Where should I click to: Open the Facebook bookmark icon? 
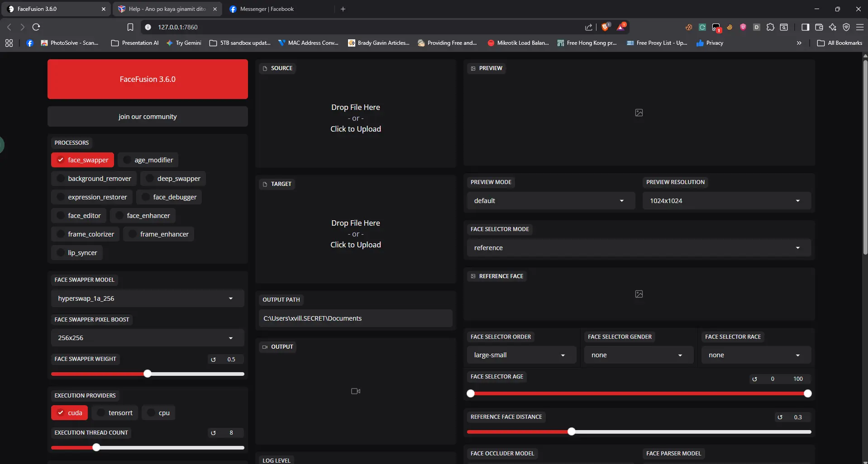click(x=30, y=43)
